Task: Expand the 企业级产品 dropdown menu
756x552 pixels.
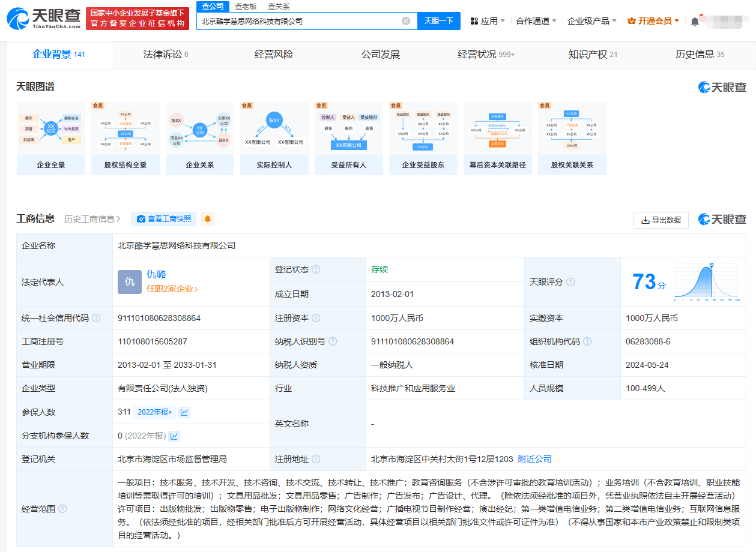Action: pyautogui.click(x=592, y=21)
